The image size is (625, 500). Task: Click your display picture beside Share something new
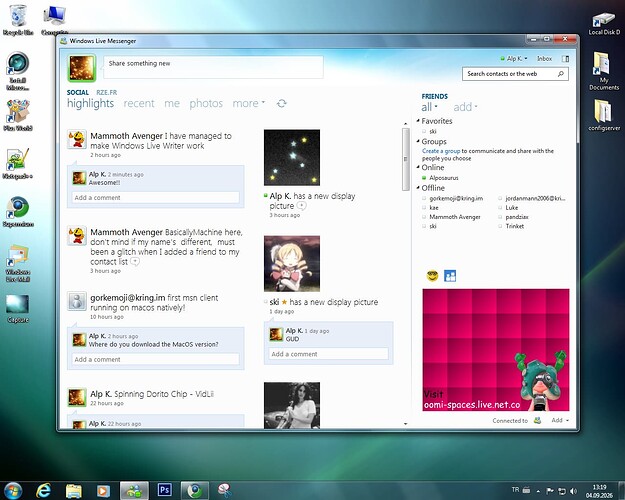coord(82,68)
